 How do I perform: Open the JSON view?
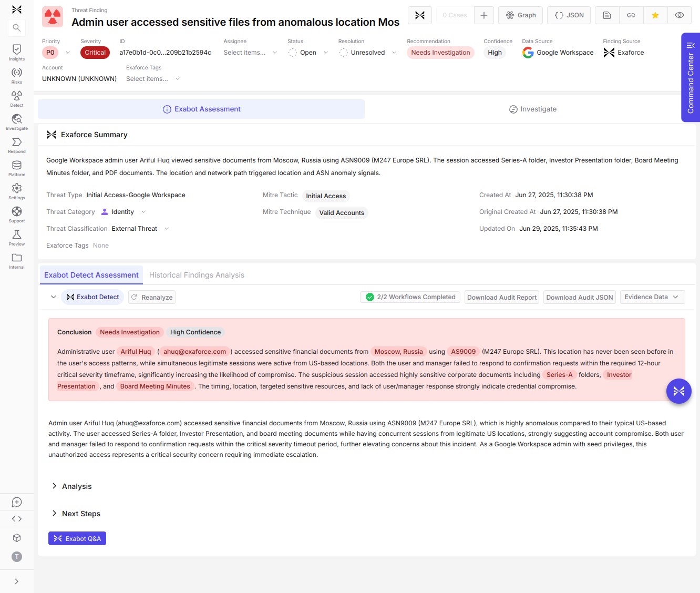click(569, 15)
